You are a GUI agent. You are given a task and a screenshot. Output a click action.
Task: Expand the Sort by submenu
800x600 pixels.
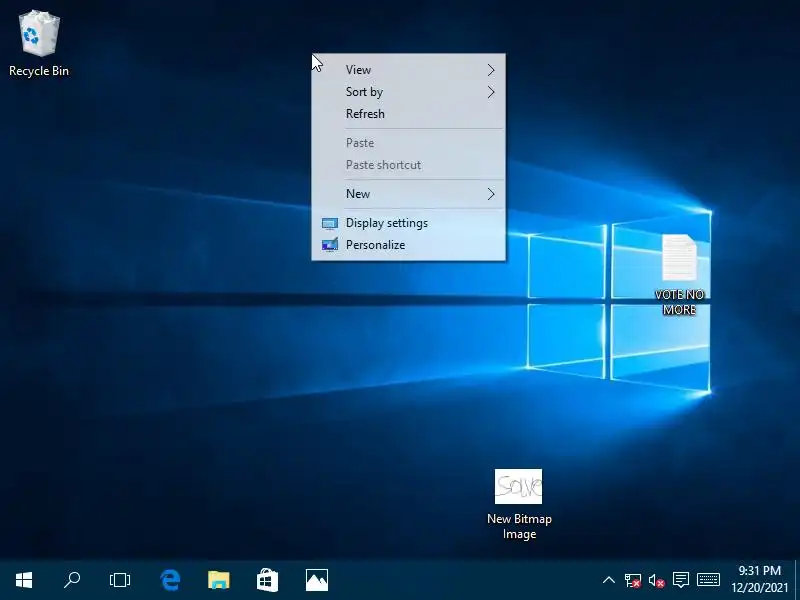pos(409,92)
